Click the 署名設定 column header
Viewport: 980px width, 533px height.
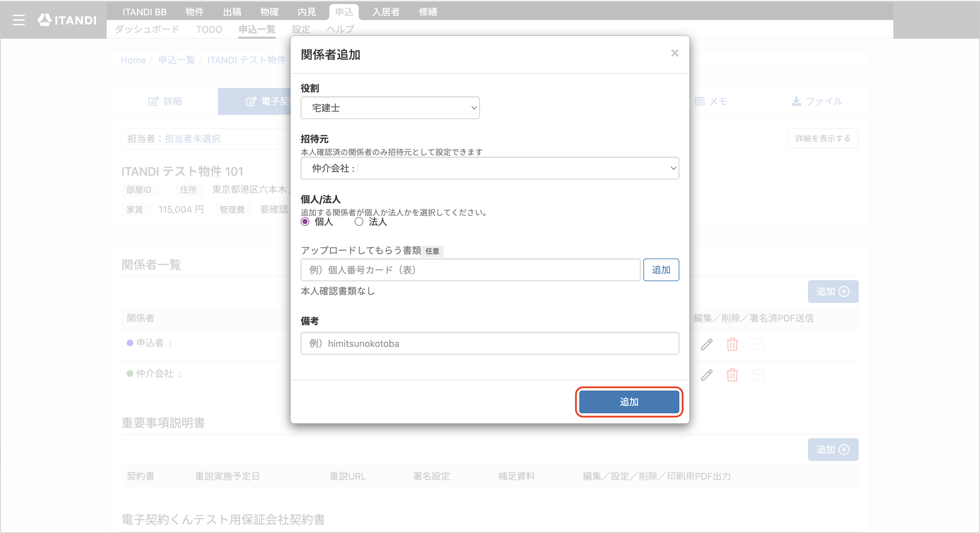pos(431,476)
